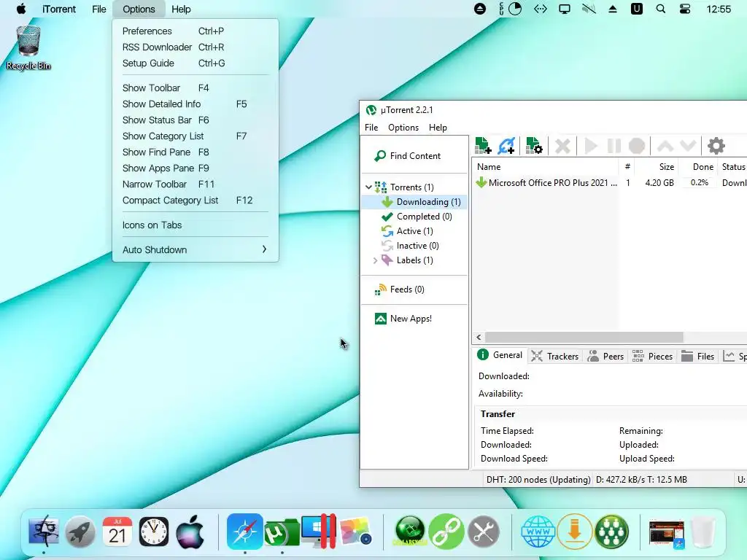Viewport: 747px width, 560px height.
Task: Click the Move Down Queue arrow
Action: [x=687, y=146]
